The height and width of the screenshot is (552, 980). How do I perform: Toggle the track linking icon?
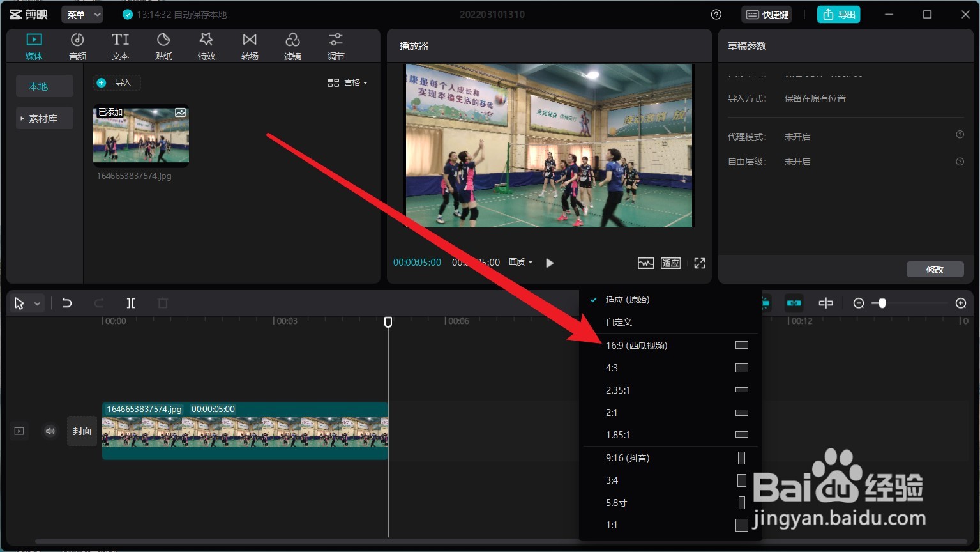click(x=794, y=303)
